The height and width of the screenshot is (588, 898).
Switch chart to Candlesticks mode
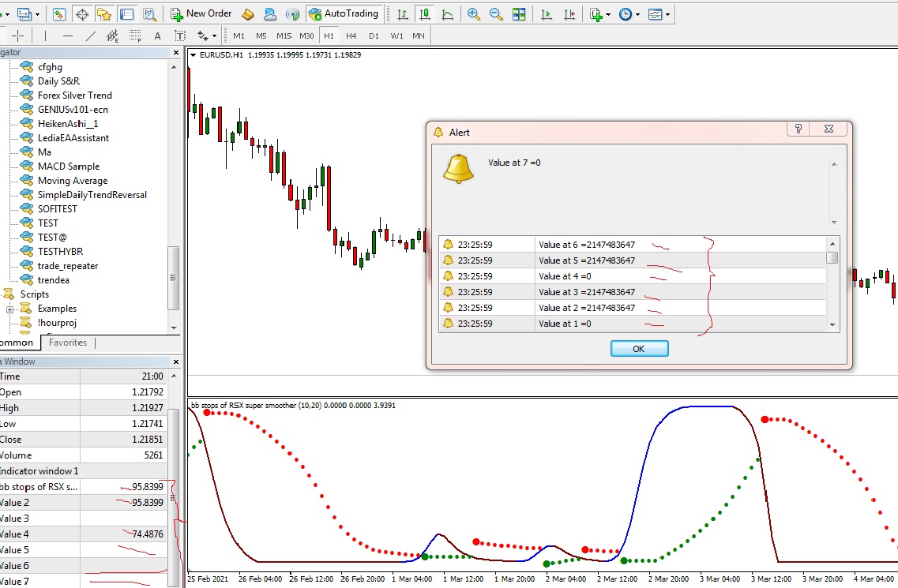[x=425, y=13]
